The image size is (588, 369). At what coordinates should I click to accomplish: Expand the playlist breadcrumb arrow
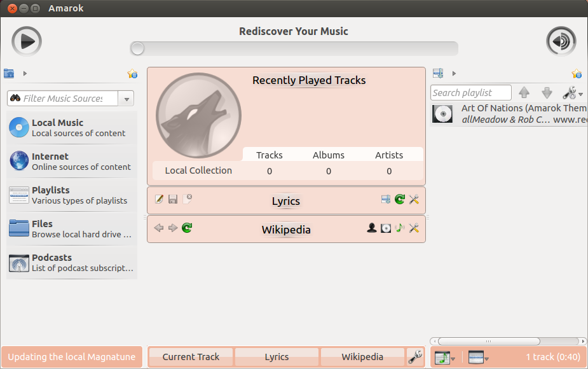point(454,74)
